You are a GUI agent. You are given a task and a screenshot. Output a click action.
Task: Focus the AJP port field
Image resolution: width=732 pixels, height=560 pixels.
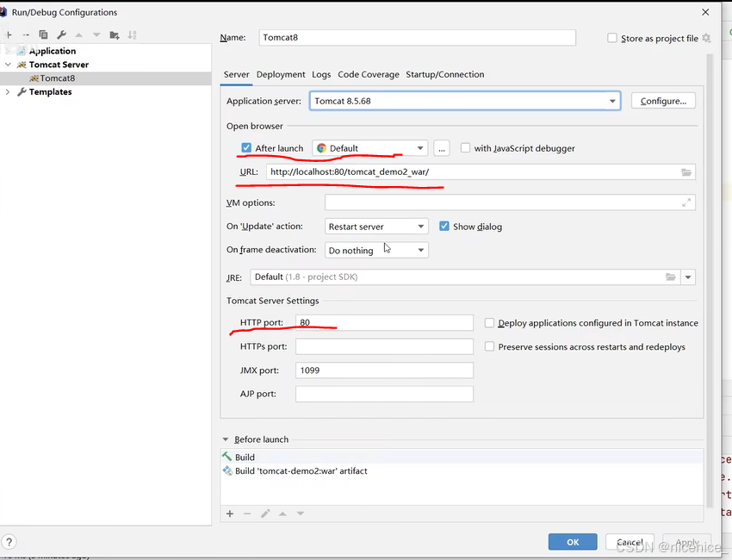(384, 394)
